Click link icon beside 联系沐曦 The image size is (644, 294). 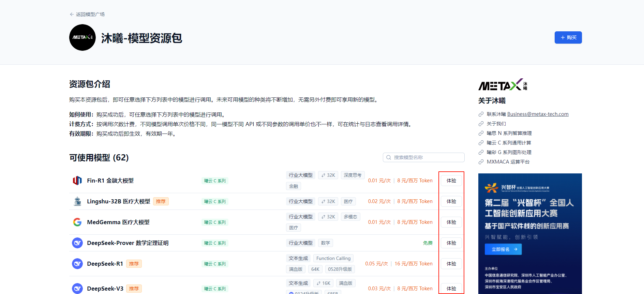point(481,114)
